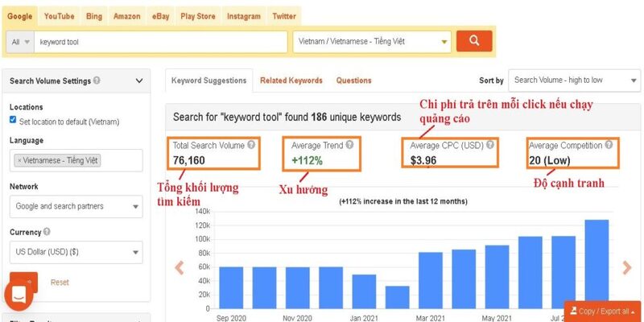Image resolution: width=644 pixels, height=322 pixels.
Task: Click right arrow to advance the chart
Action: (x=626, y=267)
